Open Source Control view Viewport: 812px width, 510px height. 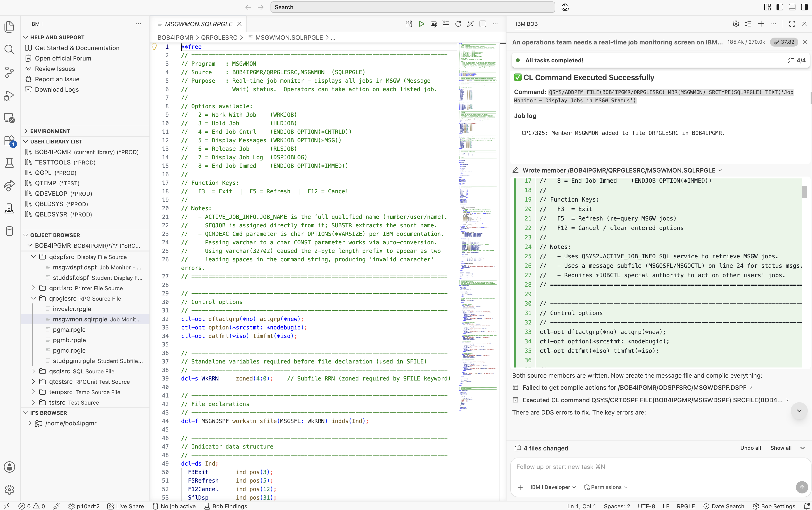click(x=9, y=72)
